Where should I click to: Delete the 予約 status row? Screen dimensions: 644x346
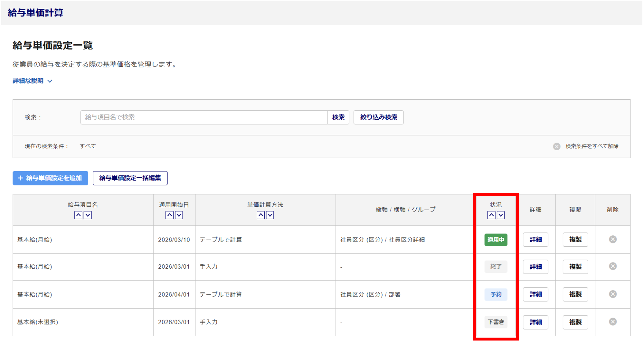pos(612,294)
